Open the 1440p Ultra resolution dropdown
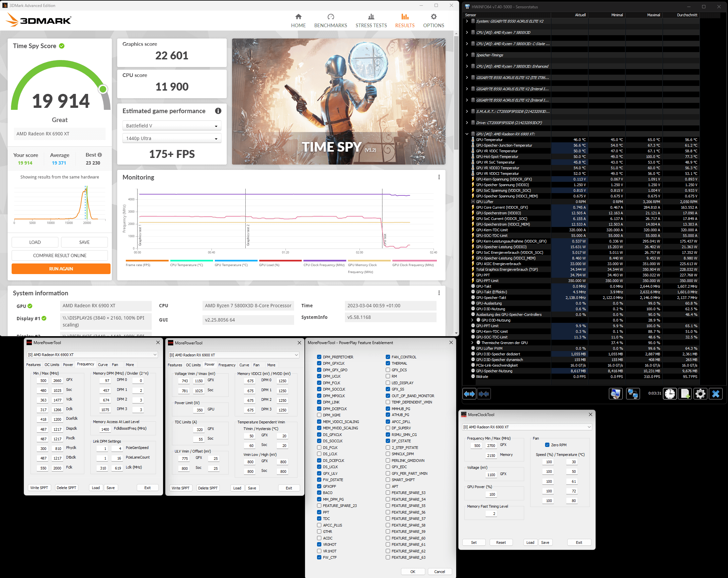Screen dimensions: 728x578 tap(172, 138)
